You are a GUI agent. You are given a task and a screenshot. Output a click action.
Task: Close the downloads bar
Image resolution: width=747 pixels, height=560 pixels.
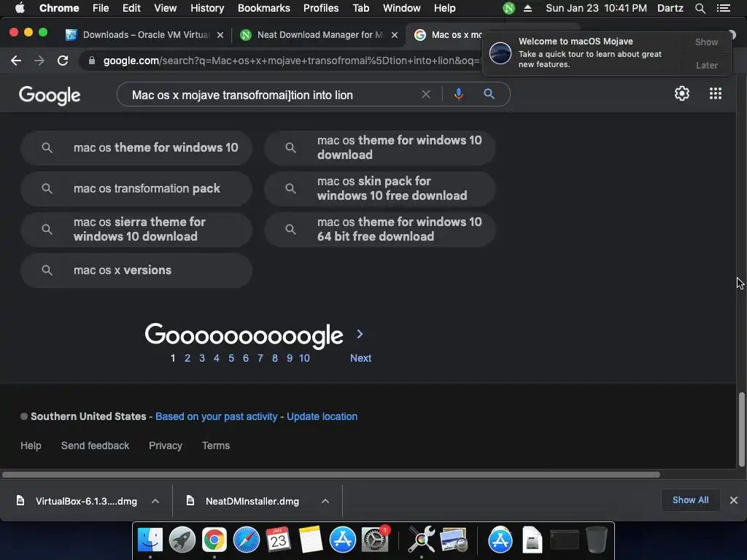[734, 500]
